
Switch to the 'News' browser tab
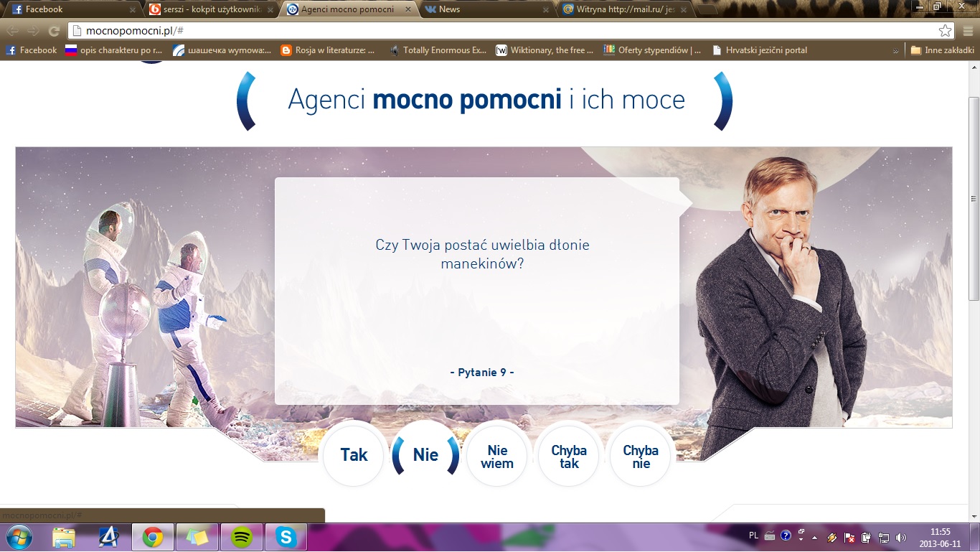[486, 9]
